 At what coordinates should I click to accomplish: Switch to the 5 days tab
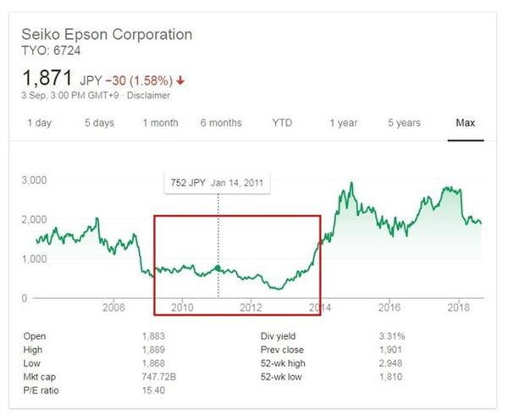[99, 123]
